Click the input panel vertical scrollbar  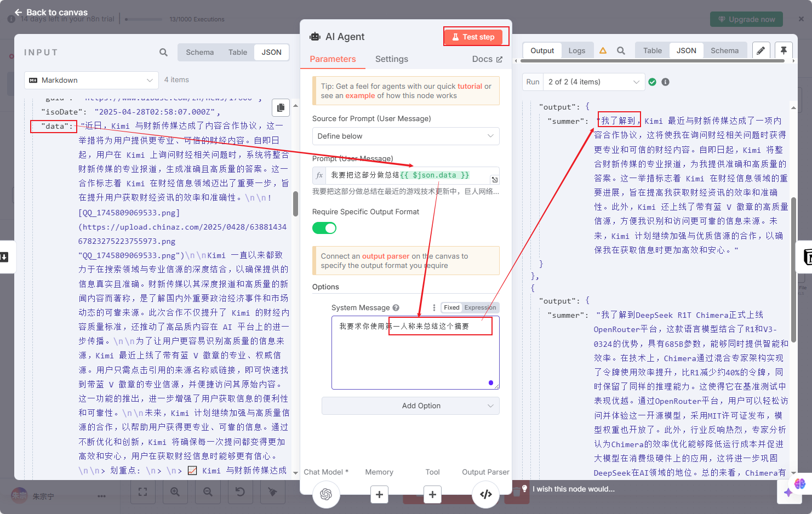(295, 204)
